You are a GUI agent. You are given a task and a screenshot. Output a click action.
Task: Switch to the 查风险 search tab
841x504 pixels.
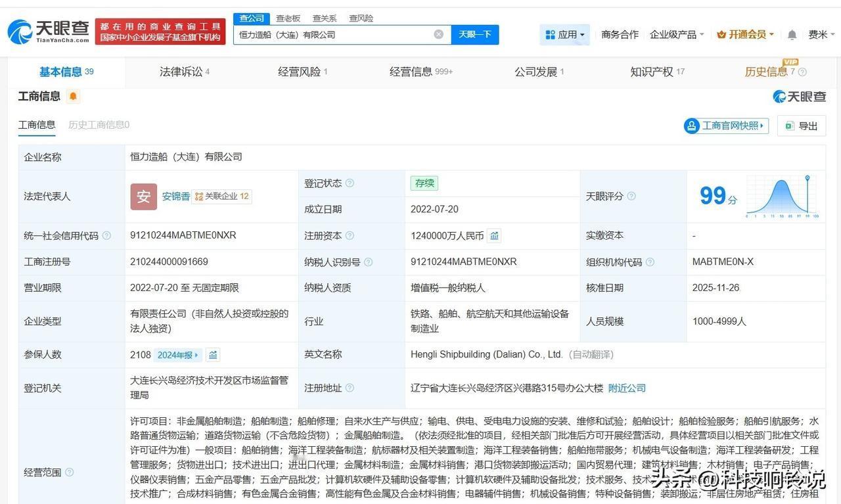(x=361, y=18)
